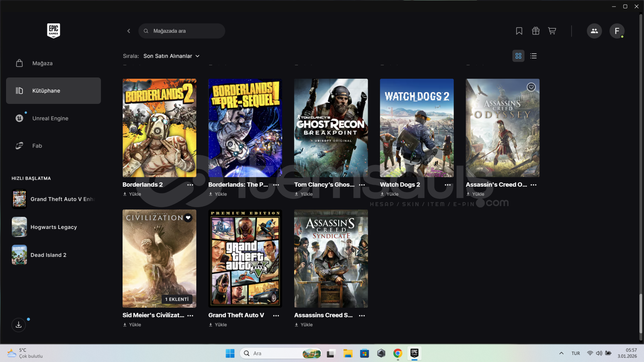Switch to list view

click(533, 56)
